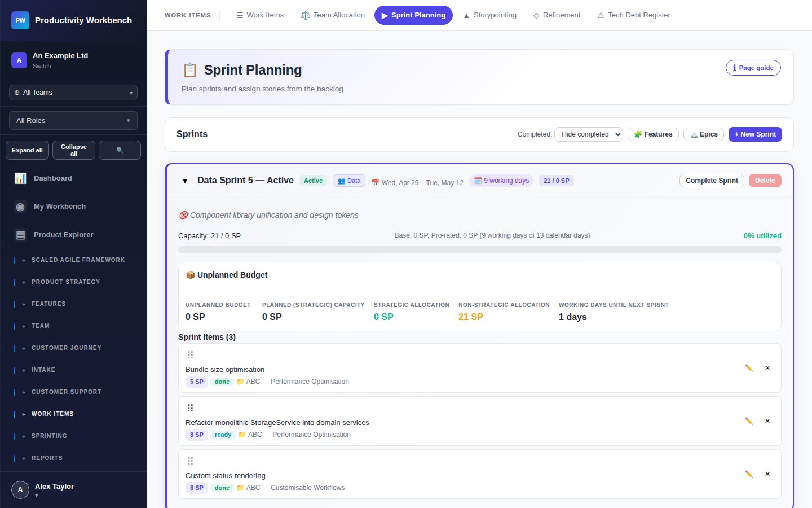
Task: Open the Hide completed select box
Action: point(589,134)
